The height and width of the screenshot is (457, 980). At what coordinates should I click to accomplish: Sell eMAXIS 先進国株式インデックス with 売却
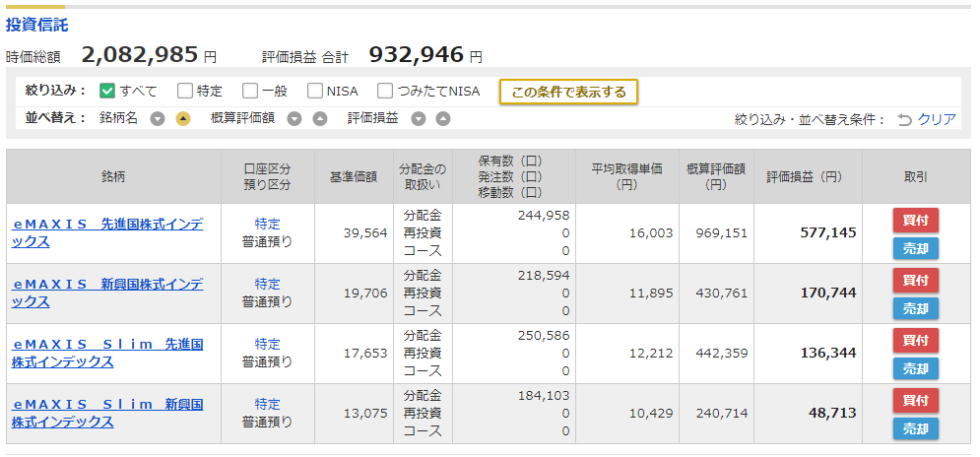[916, 249]
